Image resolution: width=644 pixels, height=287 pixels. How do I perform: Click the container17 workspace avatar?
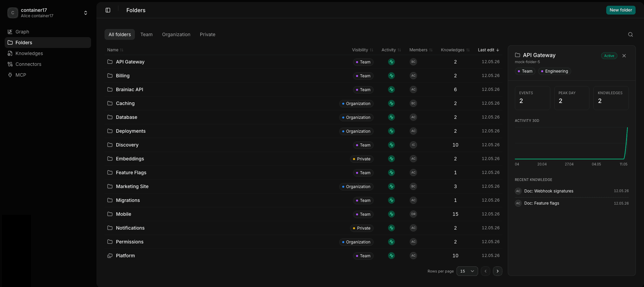(13, 13)
